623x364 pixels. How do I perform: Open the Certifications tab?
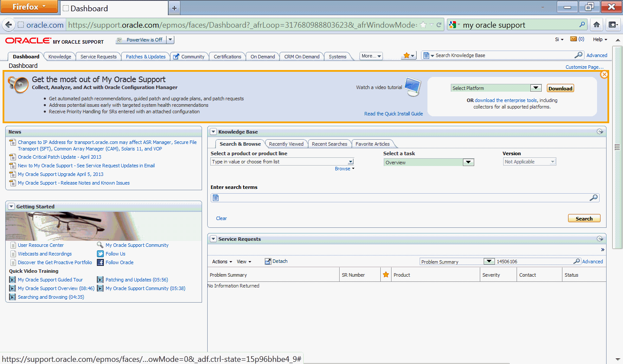[x=227, y=57]
